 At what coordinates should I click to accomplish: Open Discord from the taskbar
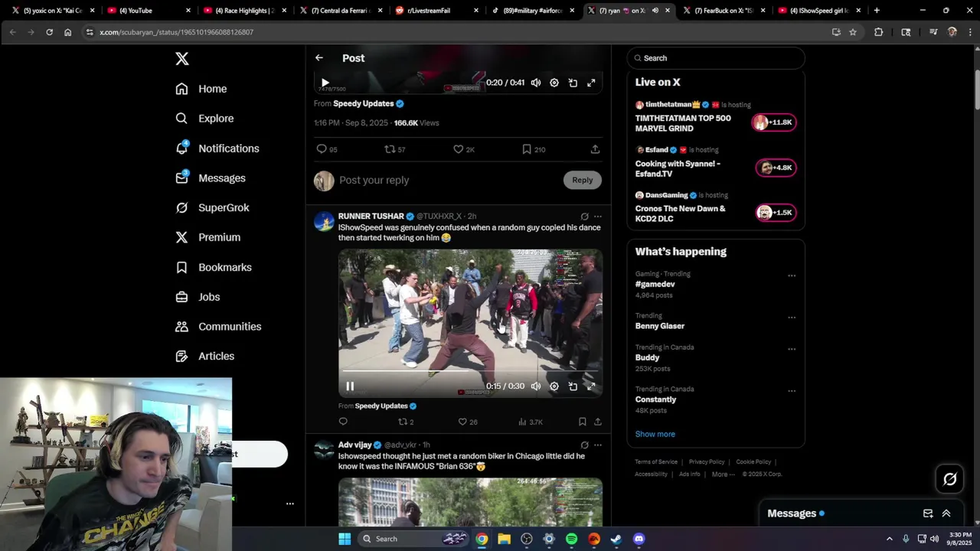[x=639, y=539]
